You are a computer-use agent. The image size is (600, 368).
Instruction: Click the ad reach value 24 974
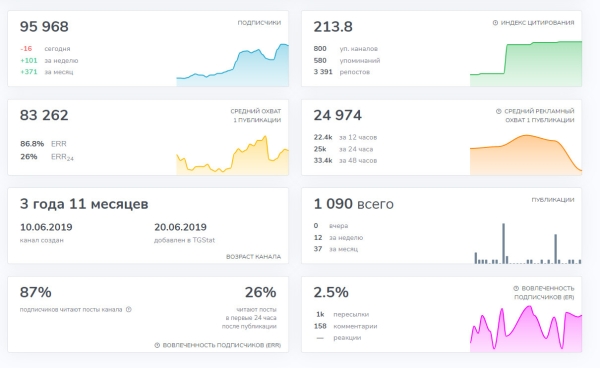338,115
